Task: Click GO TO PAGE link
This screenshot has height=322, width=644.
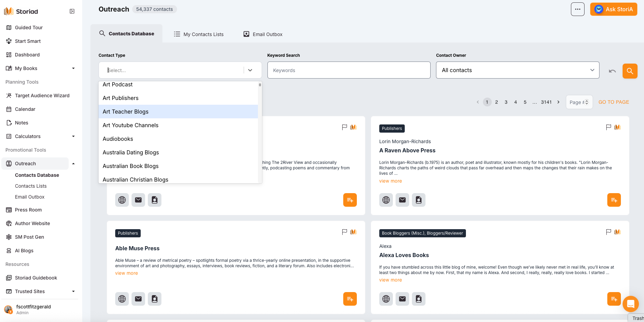Action: pyautogui.click(x=613, y=102)
